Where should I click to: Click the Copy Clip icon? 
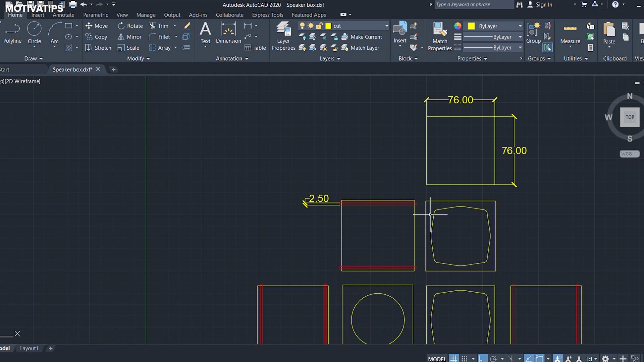(626, 37)
